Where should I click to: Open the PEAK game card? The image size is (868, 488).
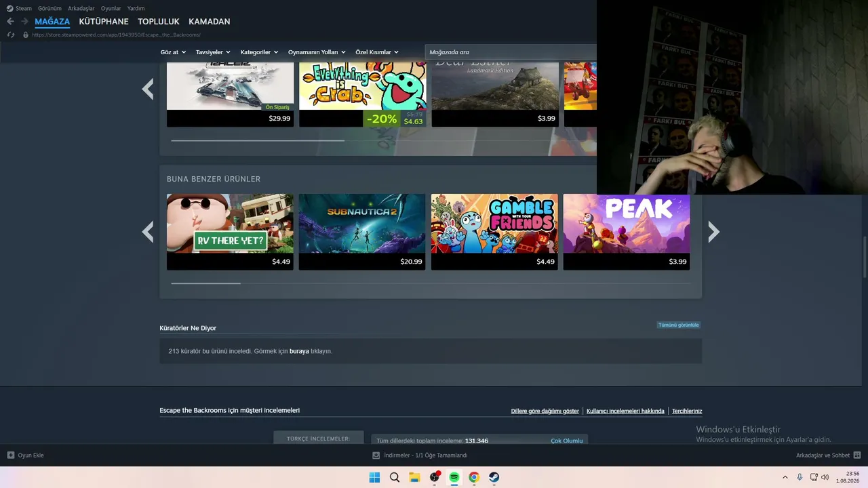(x=627, y=232)
